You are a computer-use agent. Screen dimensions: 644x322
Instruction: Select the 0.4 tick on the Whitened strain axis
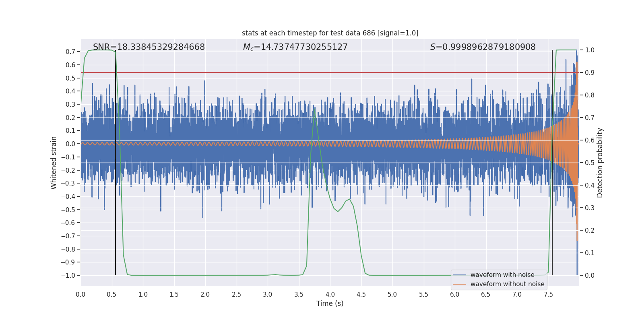[x=70, y=91]
